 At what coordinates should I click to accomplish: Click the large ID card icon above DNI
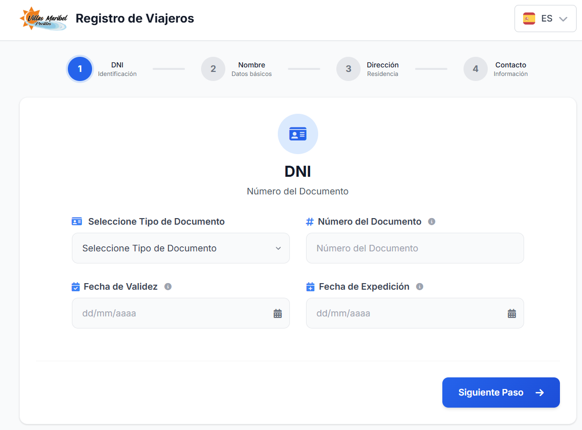[298, 134]
